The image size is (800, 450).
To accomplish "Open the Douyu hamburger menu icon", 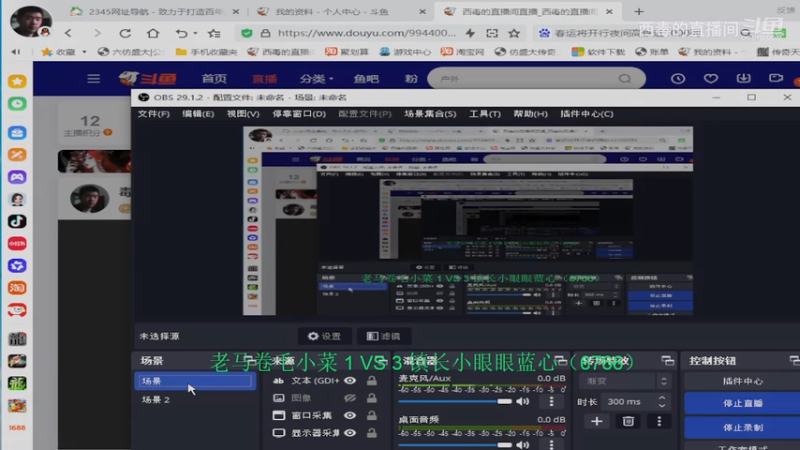I will click(x=93, y=79).
